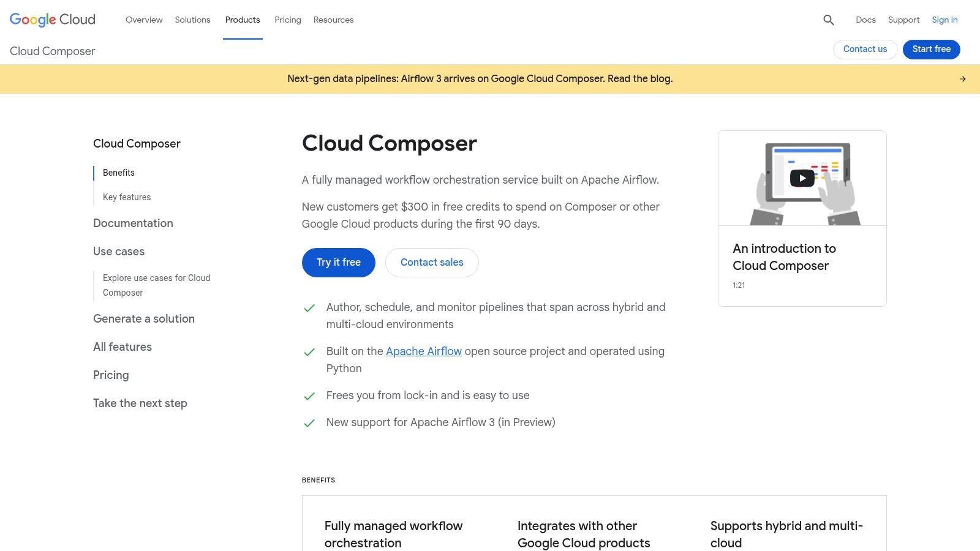Open the Resources navigation dropdown
This screenshot has width=980, height=551.
coord(333,20)
